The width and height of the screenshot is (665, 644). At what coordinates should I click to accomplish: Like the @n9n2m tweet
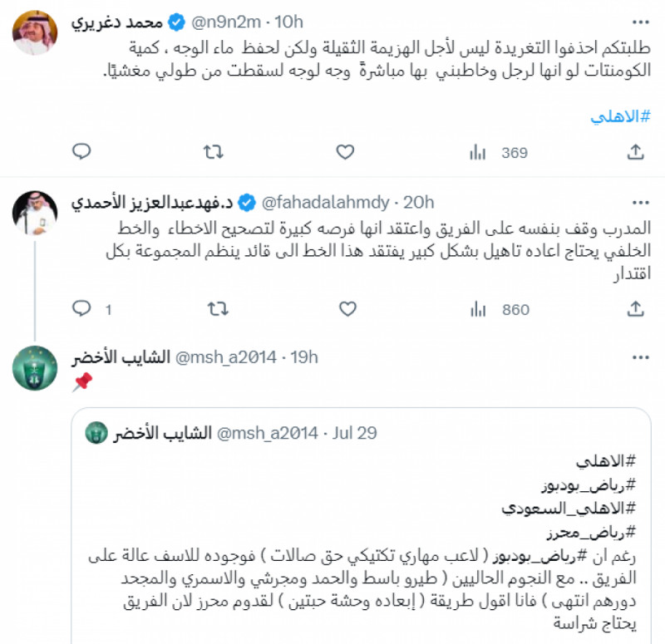pyautogui.click(x=345, y=151)
